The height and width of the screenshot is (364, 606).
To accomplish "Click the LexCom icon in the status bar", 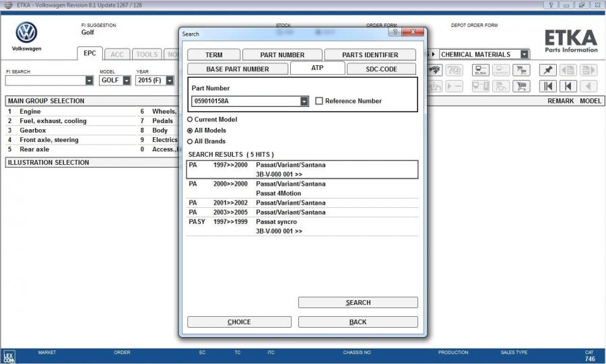I will click(x=9, y=356).
